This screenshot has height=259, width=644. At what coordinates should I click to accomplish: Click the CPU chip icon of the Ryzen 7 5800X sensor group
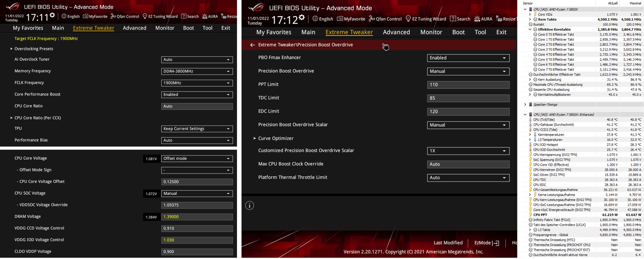(x=530, y=10)
